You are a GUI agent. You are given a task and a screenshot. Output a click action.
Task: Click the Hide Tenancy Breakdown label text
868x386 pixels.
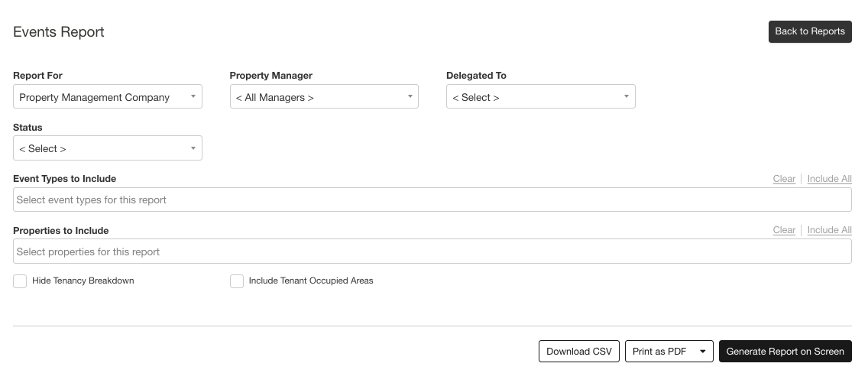click(x=83, y=281)
